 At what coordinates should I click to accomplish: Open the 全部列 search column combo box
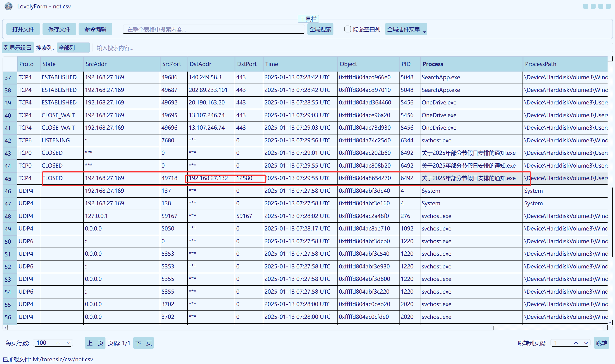73,48
